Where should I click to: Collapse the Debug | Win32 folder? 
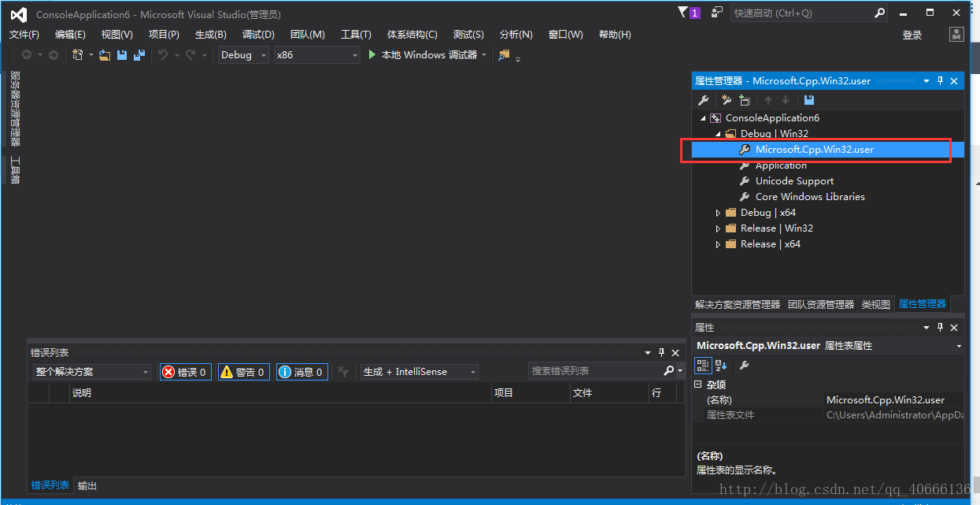click(x=718, y=134)
